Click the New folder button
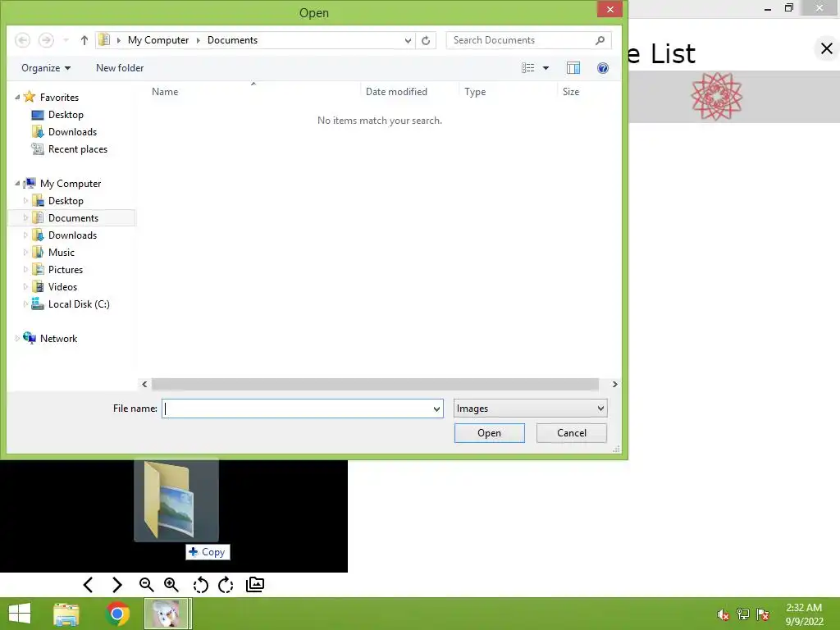Image resolution: width=840 pixels, height=630 pixels. coord(120,68)
